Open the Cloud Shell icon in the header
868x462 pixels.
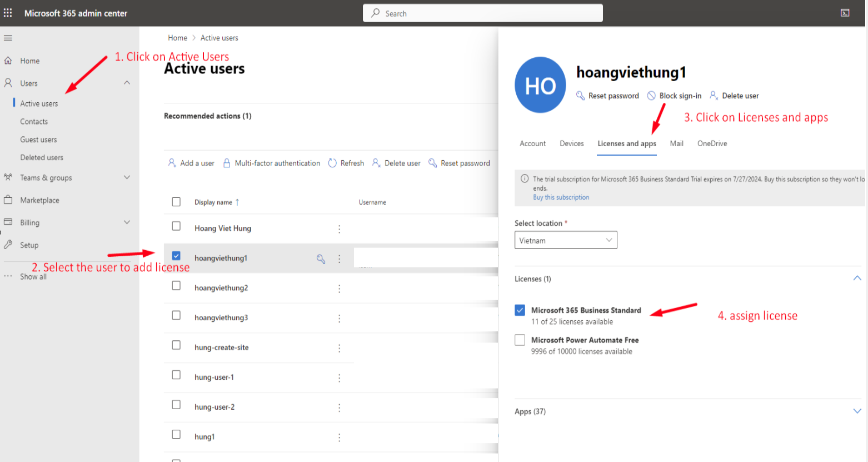845,13
